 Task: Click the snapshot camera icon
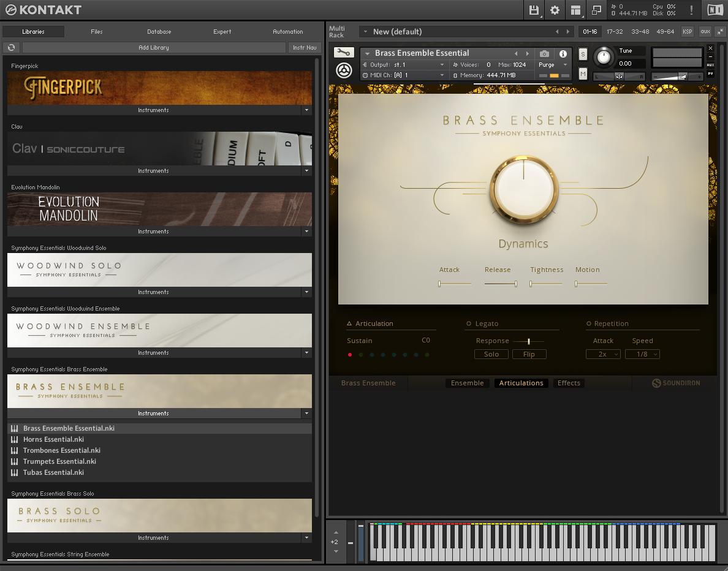pos(545,53)
